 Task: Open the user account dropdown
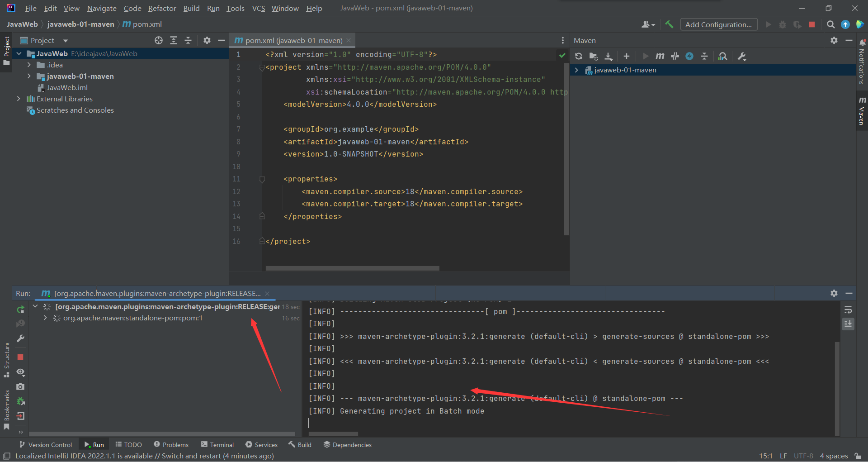point(648,24)
